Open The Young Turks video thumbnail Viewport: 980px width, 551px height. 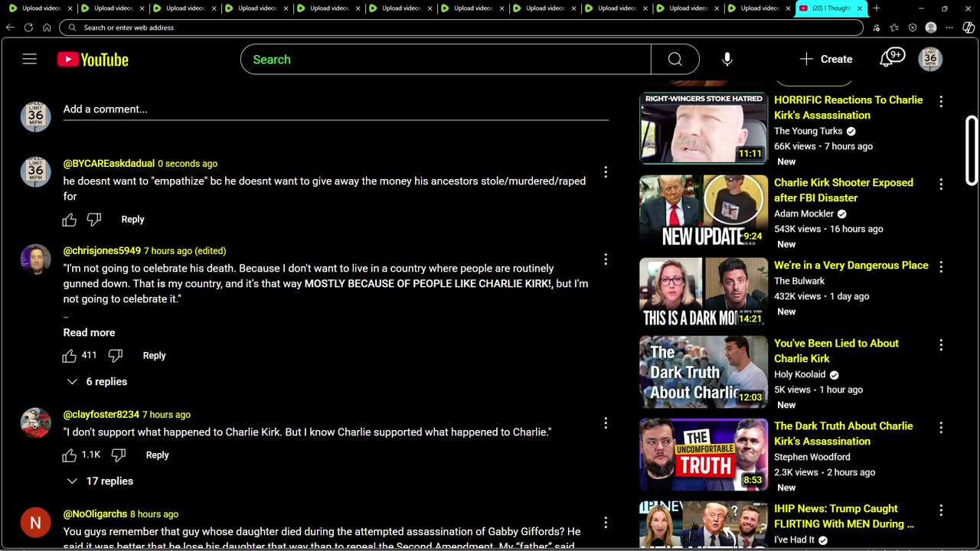tap(704, 128)
